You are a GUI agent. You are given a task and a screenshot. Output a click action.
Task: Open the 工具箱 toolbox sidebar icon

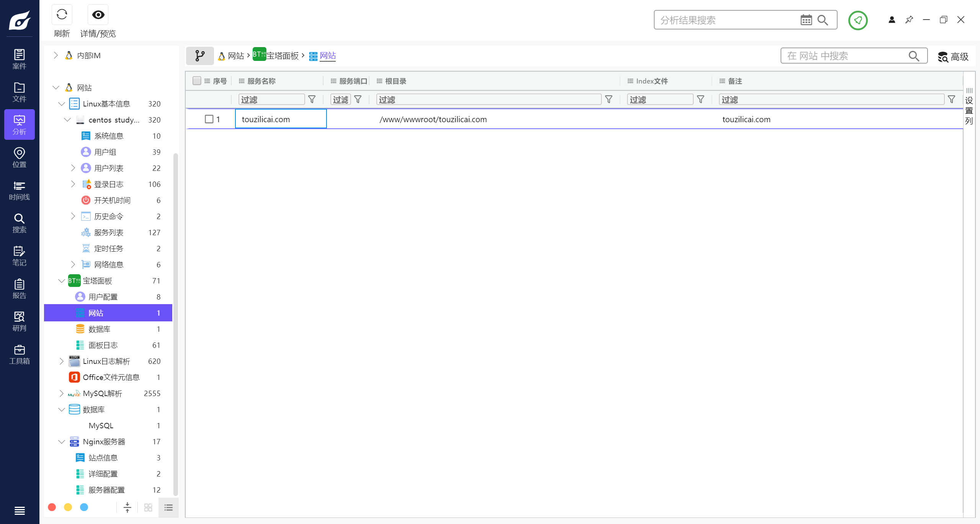[19, 354]
